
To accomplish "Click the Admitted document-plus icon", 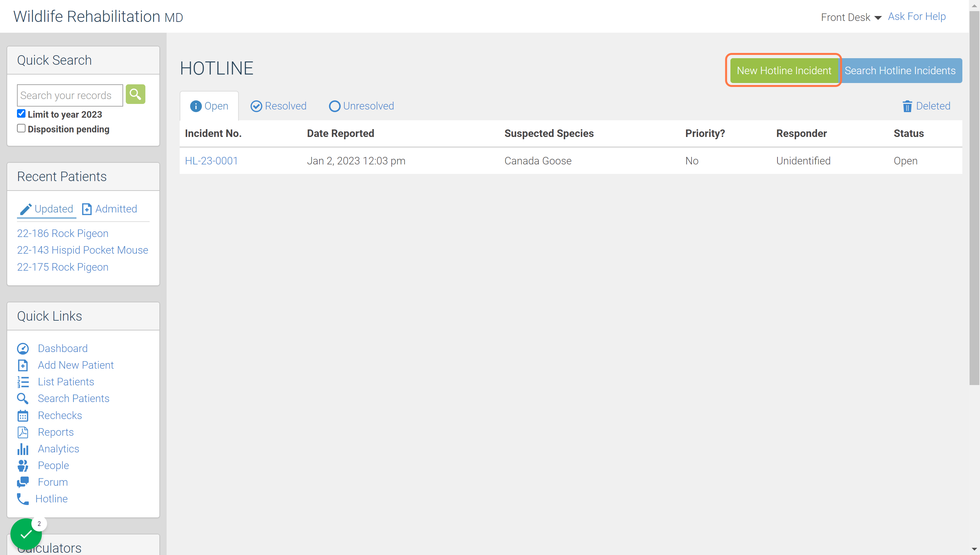I will point(87,209).
